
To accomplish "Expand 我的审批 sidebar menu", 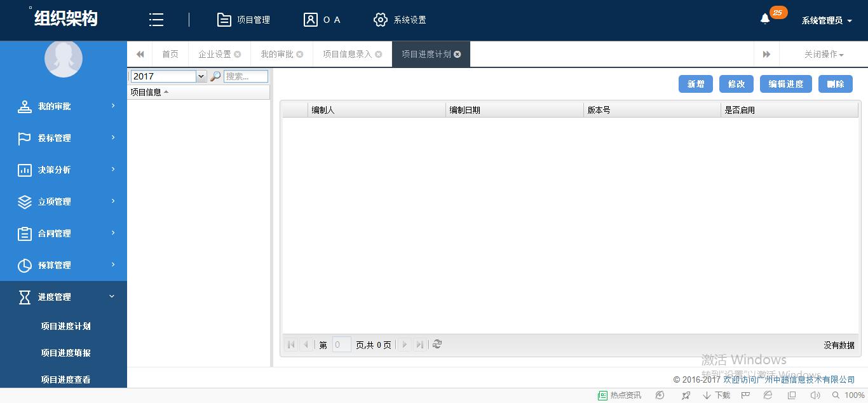I will 64,106.
